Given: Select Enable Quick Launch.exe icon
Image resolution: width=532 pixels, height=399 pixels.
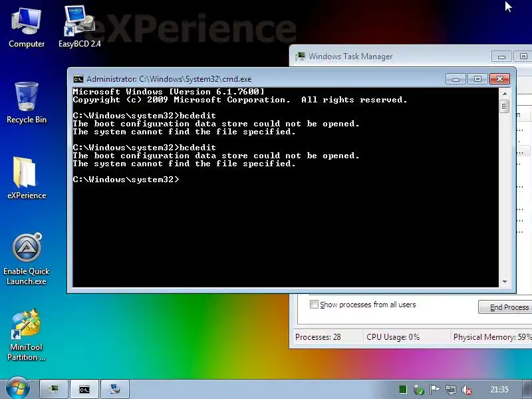Looking at the screenshot, I should coord(27,259).
